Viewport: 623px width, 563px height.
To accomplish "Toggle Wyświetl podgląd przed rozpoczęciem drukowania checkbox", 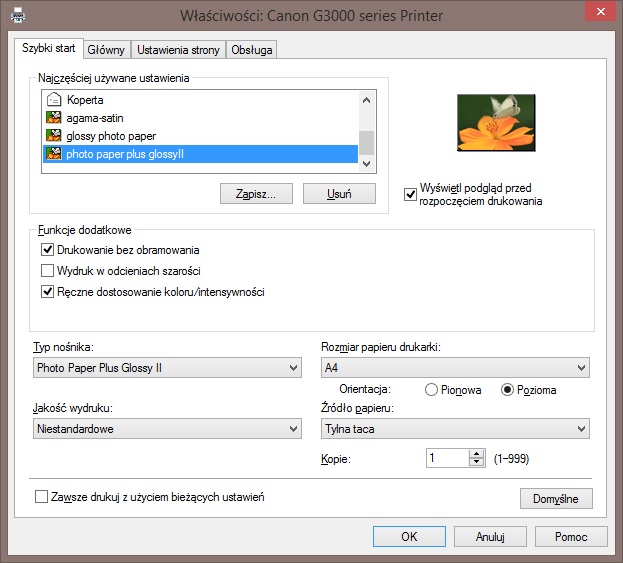I will pos(410,194).
